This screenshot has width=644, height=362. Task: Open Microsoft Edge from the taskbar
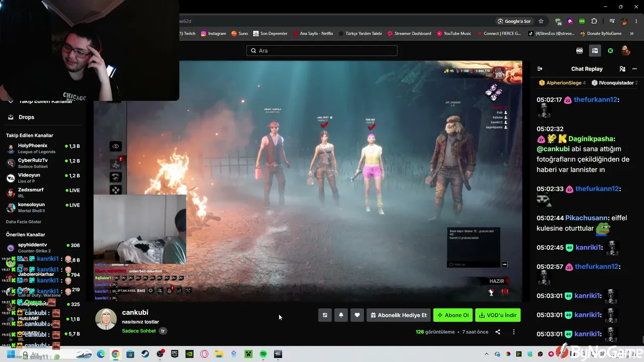coord(101,354)
